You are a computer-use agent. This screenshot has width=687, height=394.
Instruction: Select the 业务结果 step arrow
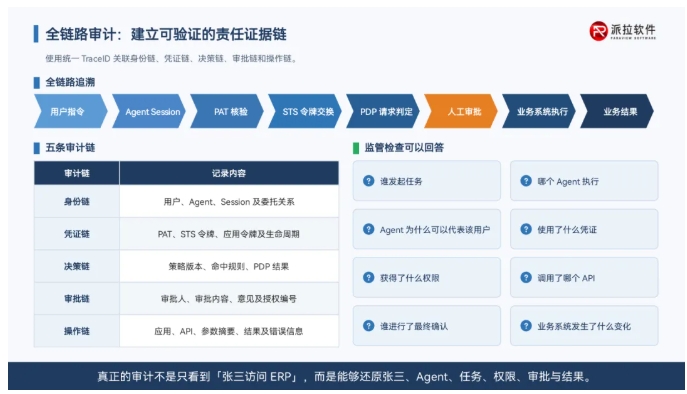617,111
